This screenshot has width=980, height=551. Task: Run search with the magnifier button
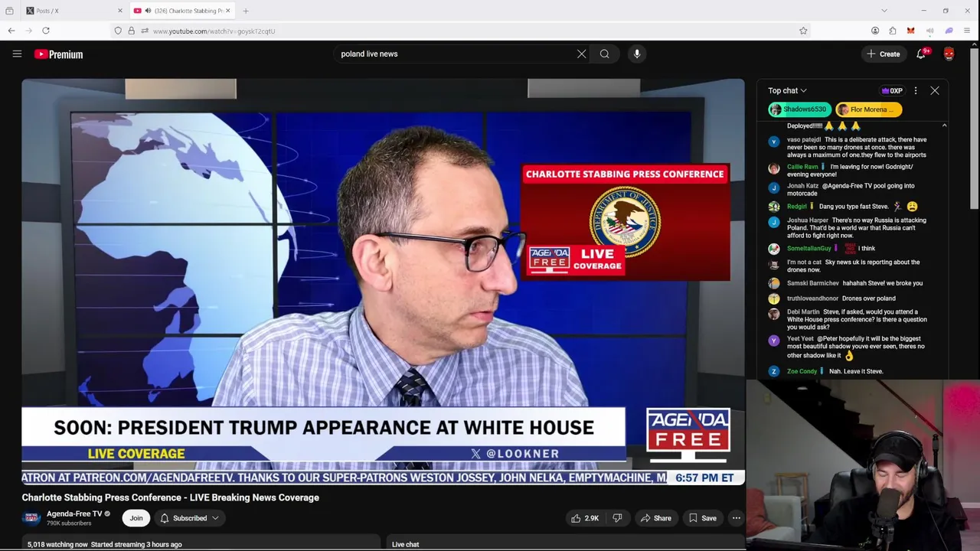pos(605,54)
